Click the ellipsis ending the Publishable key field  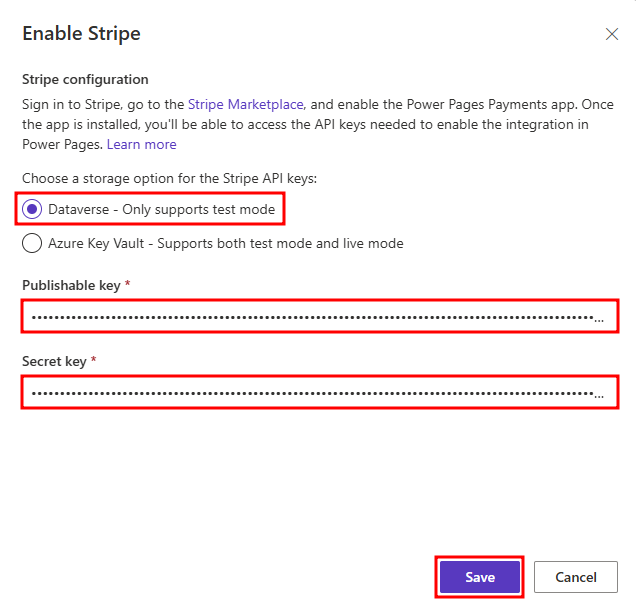pyautogui.click(x=599, y=319)
